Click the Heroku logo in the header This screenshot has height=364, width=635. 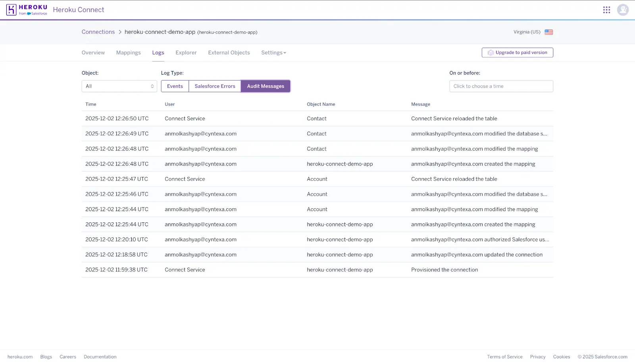point(26,9)
